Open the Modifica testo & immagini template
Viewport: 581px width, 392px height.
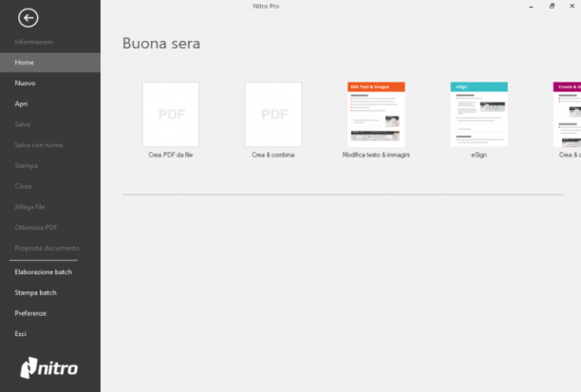click(376, 115)
